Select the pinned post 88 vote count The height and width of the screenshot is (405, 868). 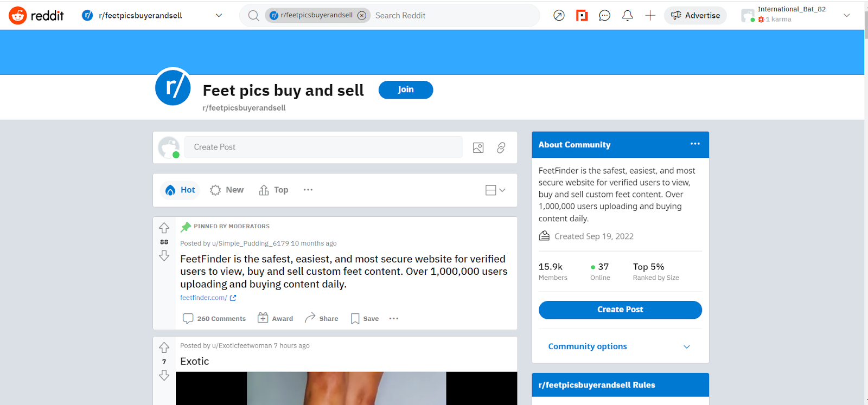(164, 242)
